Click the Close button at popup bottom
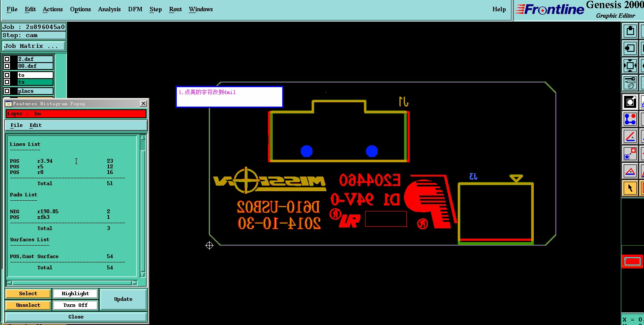The width and height of the screenshot is (644, 325). coord(76,317)
